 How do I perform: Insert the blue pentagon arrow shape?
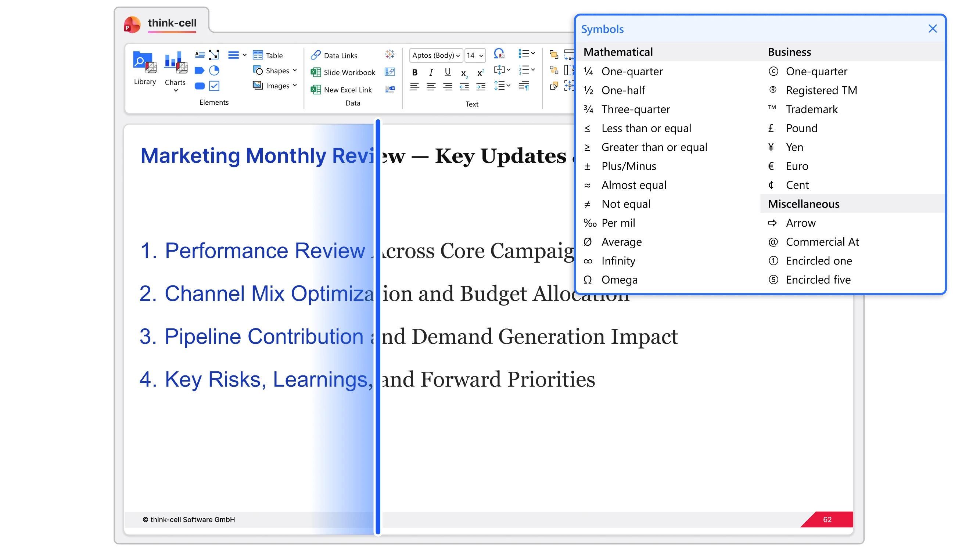[x=200, y=71]
